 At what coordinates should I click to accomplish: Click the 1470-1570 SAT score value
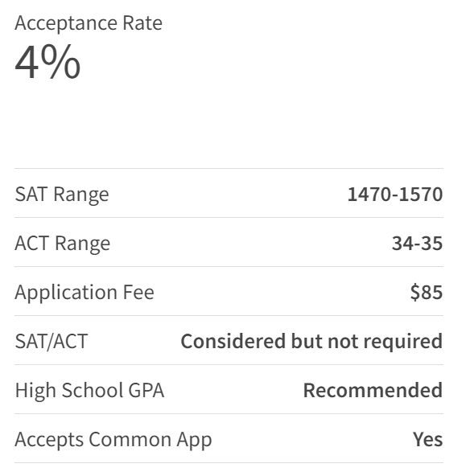(395, 195)
